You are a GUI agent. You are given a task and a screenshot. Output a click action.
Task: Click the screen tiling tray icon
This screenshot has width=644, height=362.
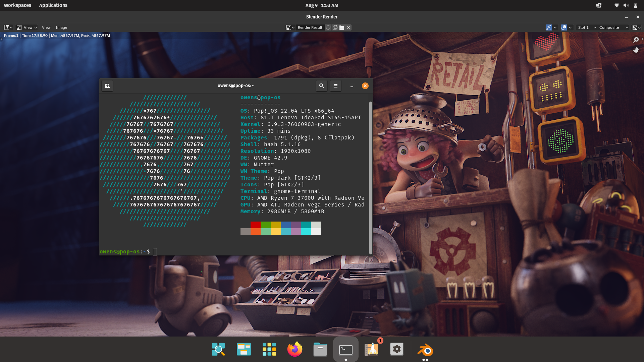[x=599, y=5]
